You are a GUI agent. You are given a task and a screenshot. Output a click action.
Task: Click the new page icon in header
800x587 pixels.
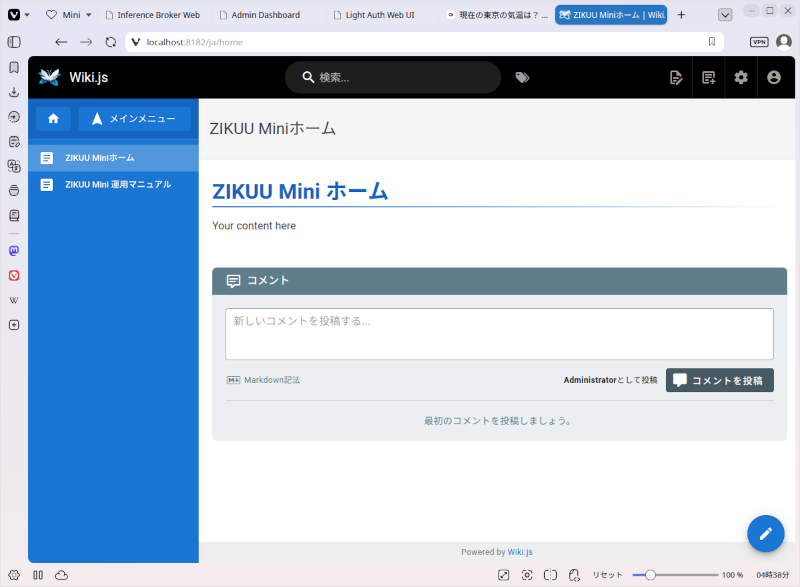coord(708,78)
